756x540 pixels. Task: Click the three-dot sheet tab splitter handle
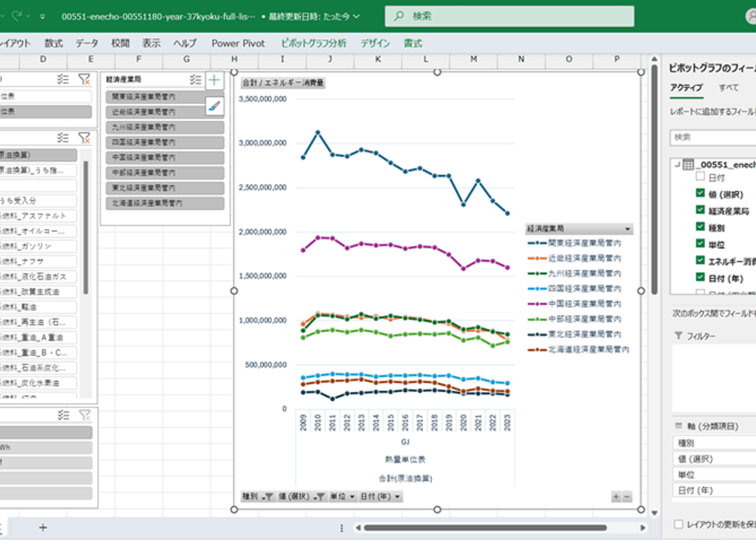coord(341,528)
